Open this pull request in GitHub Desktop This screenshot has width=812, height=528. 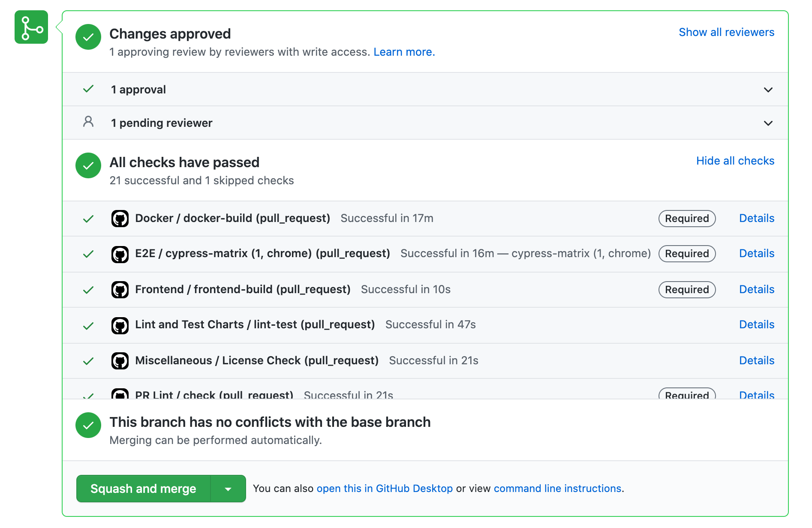point(385,488)
